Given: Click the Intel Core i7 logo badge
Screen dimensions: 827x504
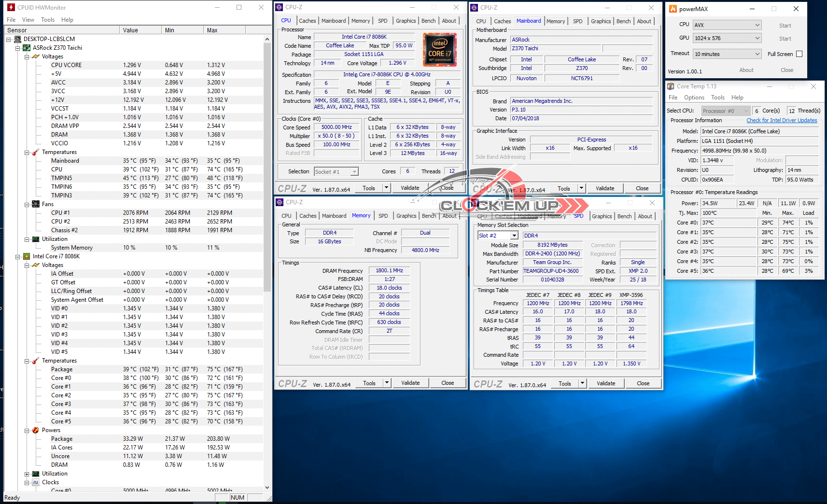Looking at the screenshot, I should point(440,50).
